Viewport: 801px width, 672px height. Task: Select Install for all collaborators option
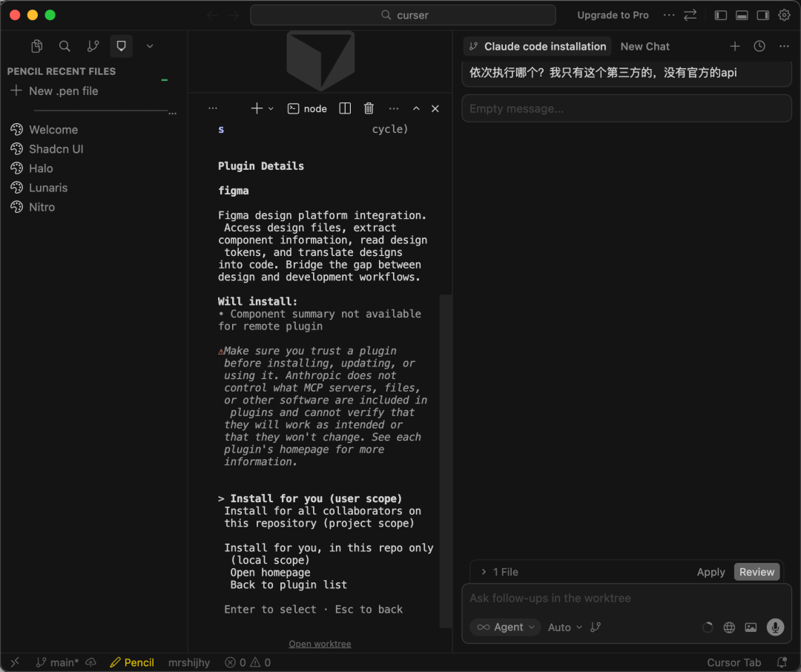(323, 517)
